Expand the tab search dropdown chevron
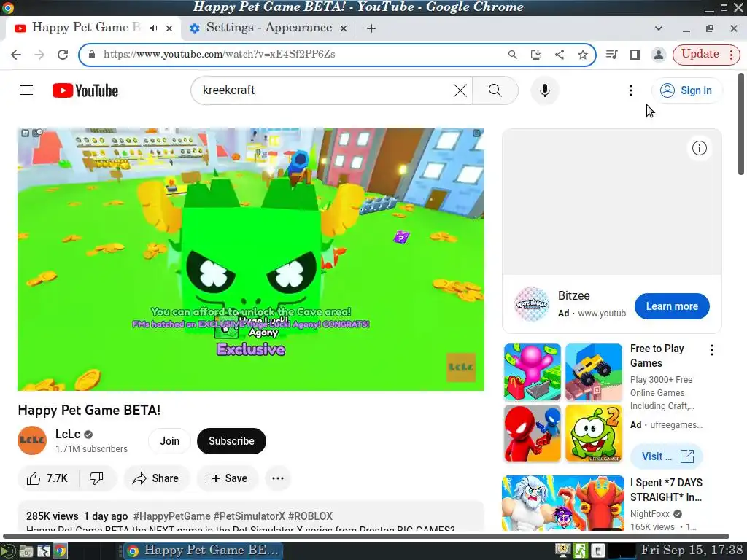747x560 pixels. point(659,28)
